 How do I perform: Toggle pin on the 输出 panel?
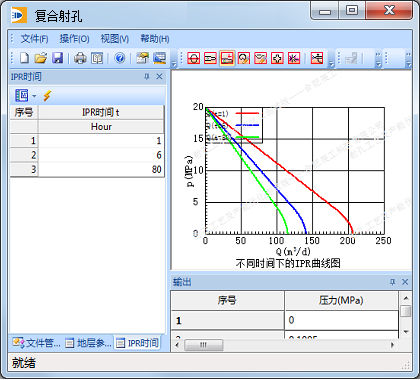pyautogui.click(x=392, y=282)
